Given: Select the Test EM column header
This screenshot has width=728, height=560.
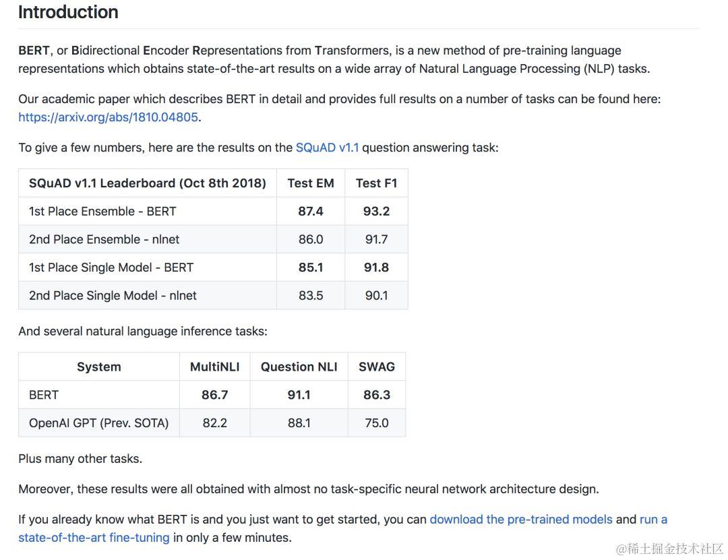Looking at the screenshot, I should pos(311,183).
